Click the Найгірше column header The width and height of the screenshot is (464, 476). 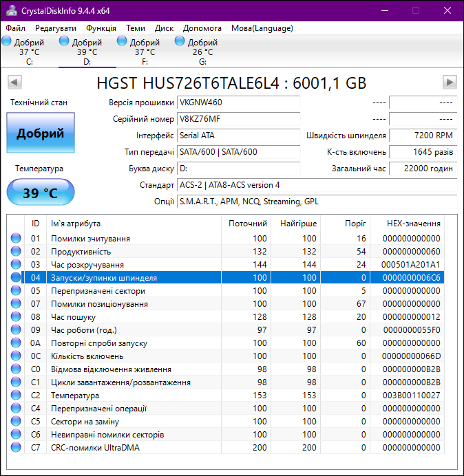(295, 224)
